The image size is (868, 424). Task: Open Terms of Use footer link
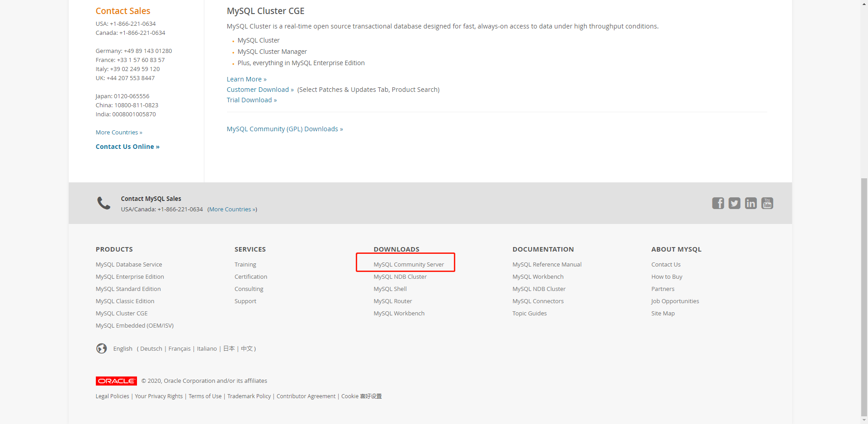205,396
